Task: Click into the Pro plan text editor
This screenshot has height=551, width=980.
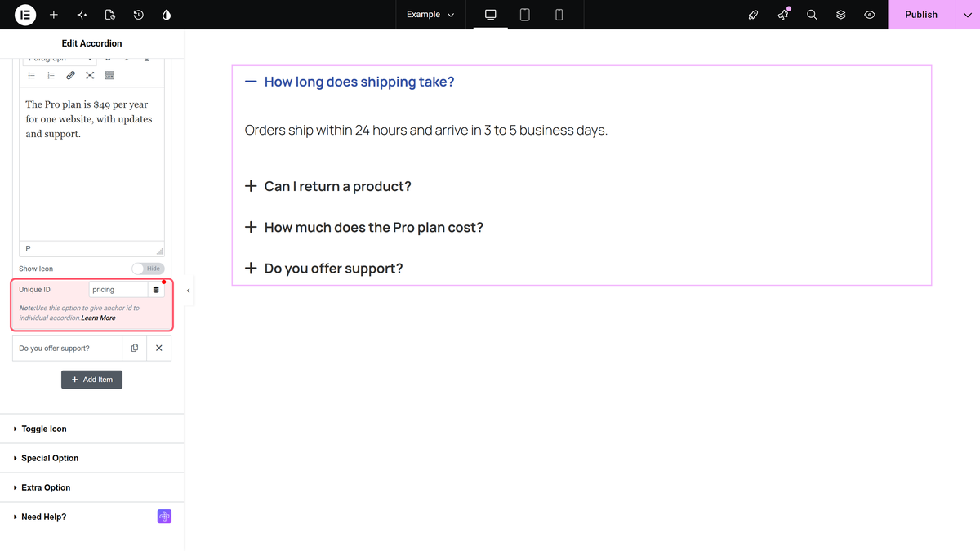Action: point(91,163)
